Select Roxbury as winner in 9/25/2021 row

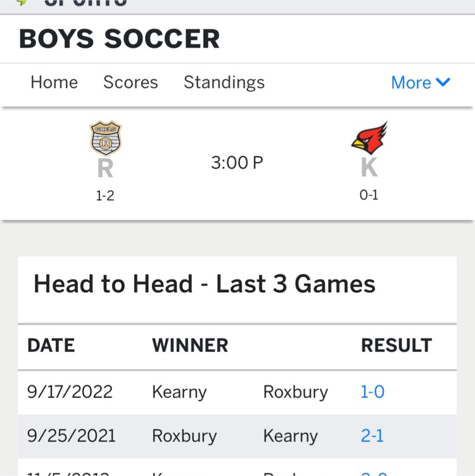click(x=184, y=436)
